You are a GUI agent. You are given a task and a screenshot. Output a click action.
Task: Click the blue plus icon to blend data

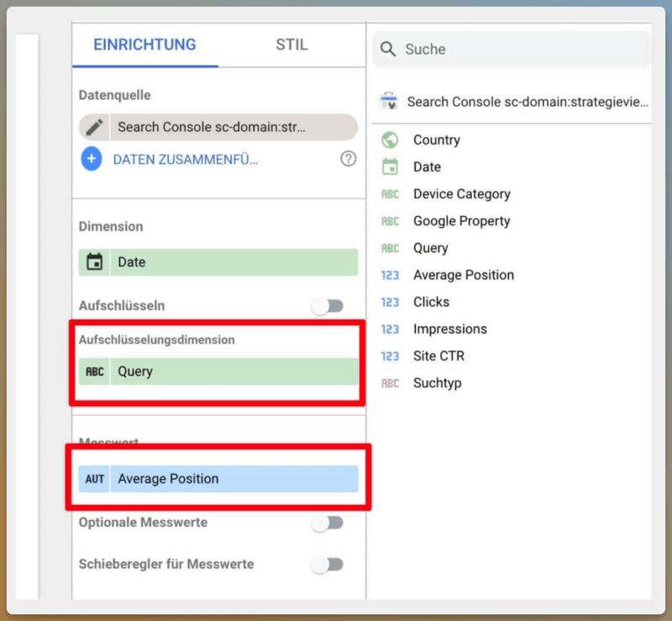[92, 159]
